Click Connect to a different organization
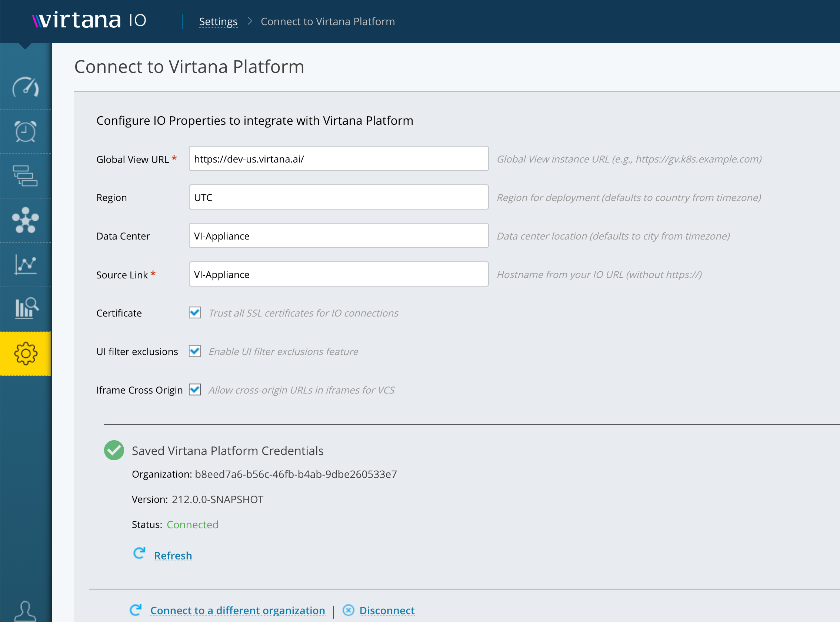Viewport: 840px width, 622px height. click(x=238, y=610)
